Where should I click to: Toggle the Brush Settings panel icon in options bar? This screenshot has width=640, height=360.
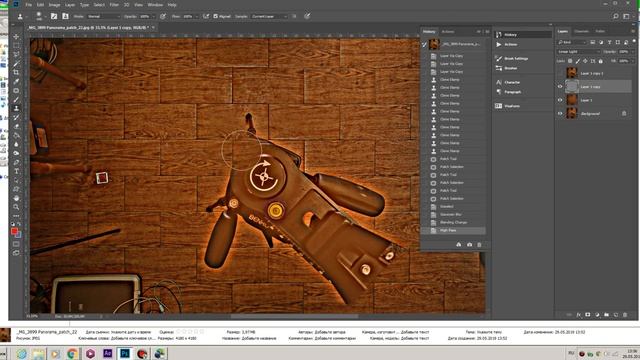coord(54,16)
